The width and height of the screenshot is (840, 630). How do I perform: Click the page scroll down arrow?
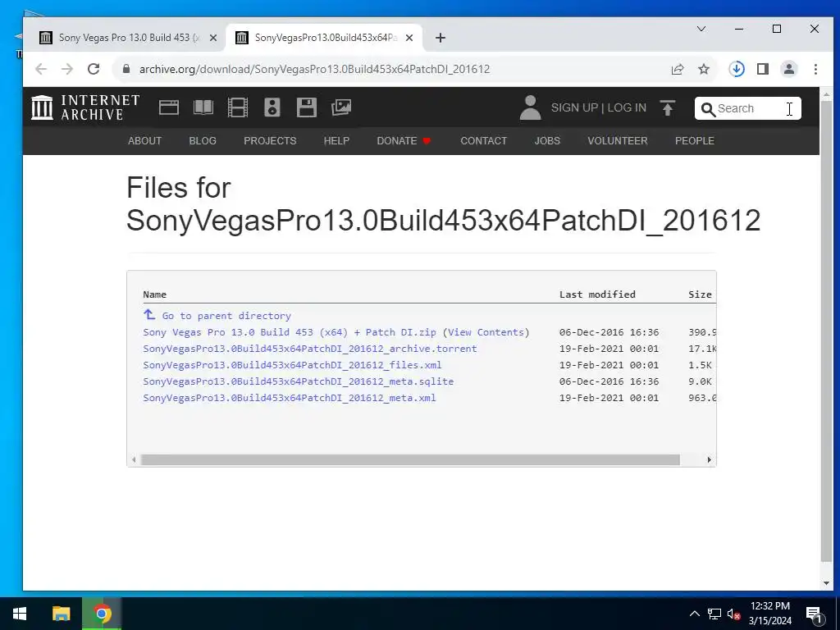(x=825, y=583)
